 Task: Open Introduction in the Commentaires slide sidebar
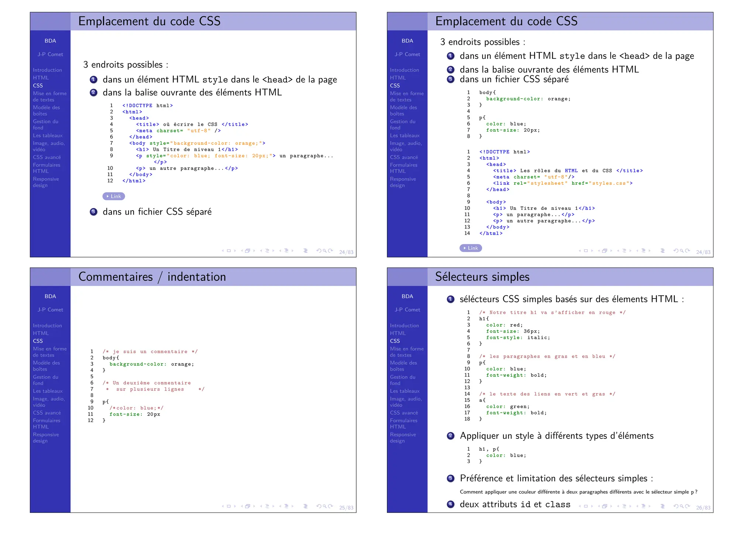47,326
